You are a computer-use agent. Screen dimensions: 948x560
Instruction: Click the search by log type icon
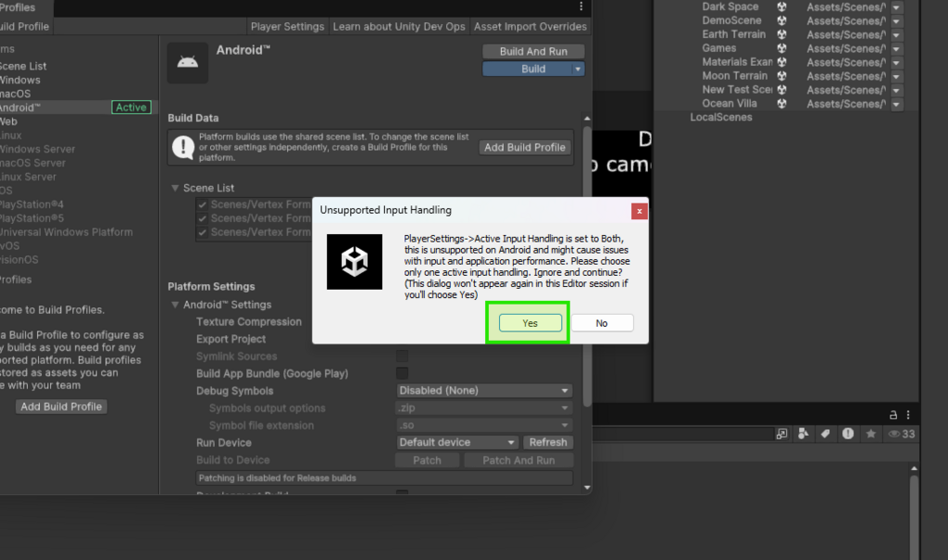847,433
